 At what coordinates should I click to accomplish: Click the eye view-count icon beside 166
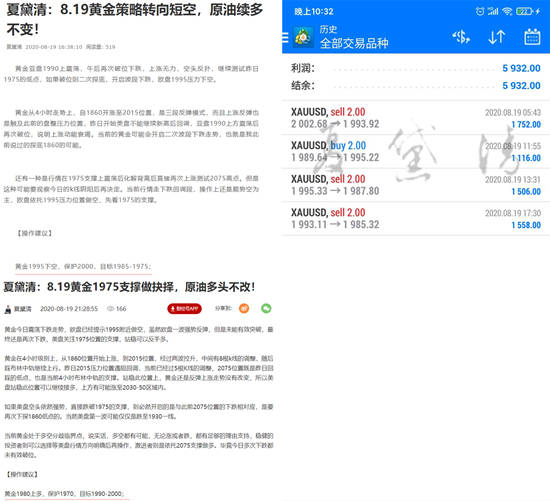(110, 309)
